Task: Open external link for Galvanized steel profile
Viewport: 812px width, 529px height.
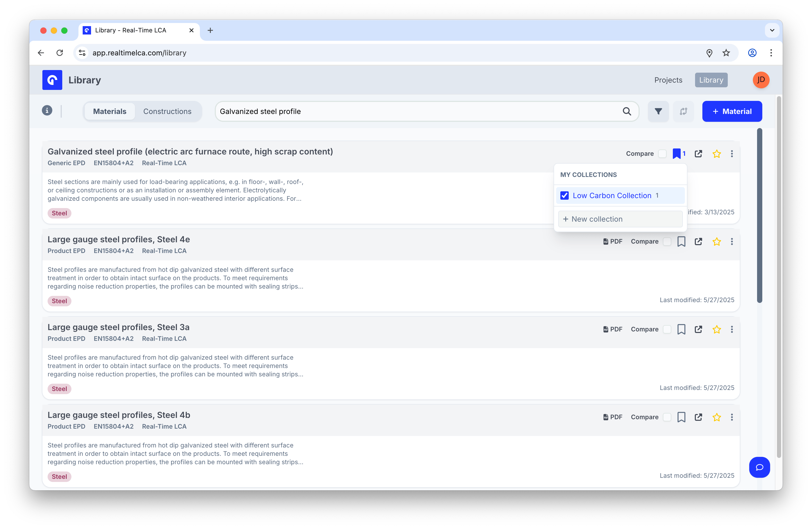Action: (x=698, y=154)
